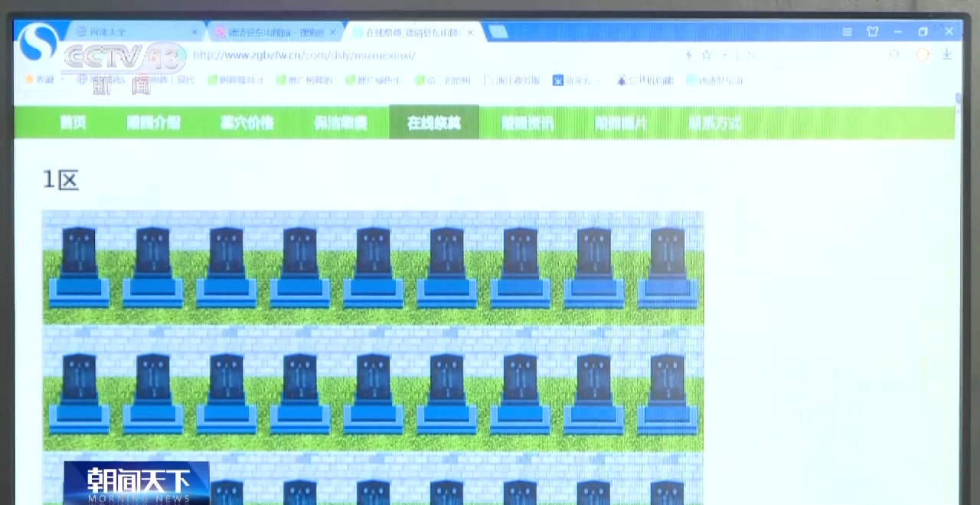Open the 陵园介绍 navigation link
This screenshot has height=505, width=980.
(x=153, y=123)
